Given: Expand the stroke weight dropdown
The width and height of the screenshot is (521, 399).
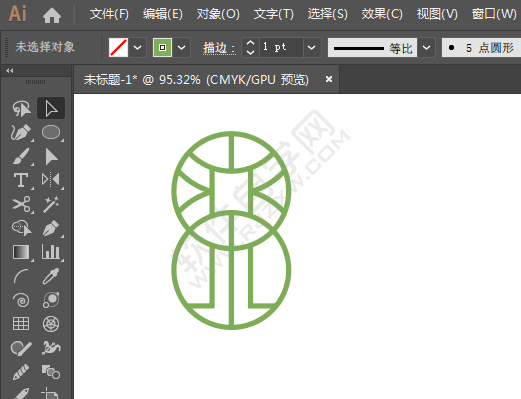Looking at the screenshot, I should coord(312,48).
